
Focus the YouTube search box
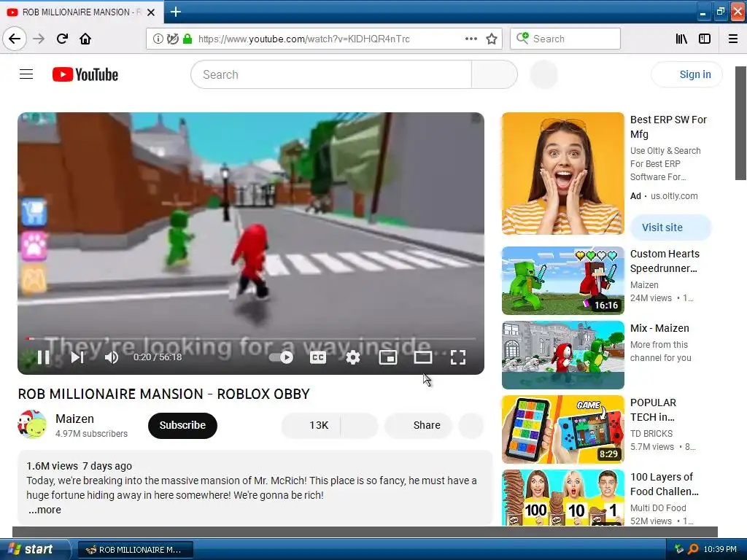[331, 74]
